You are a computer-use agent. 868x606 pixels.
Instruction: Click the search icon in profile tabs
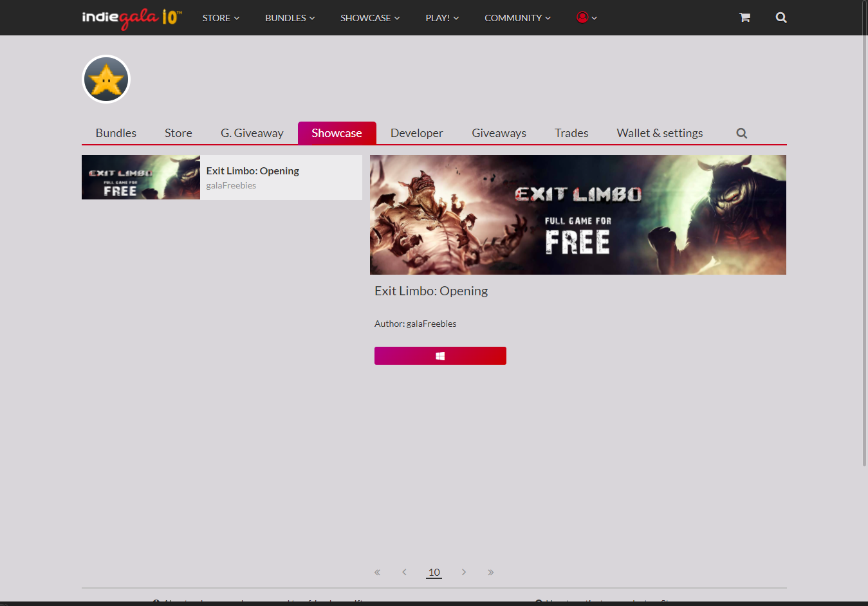pos(742,133)
